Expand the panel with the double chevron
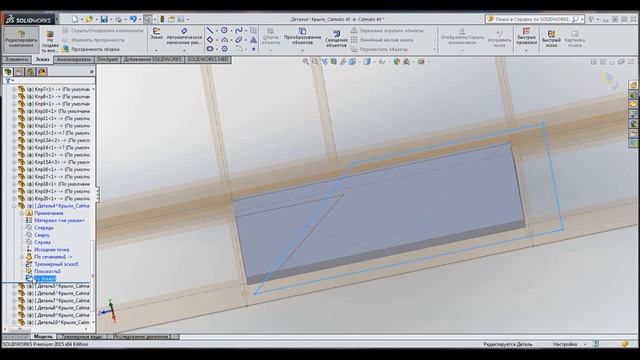 pyautogui.click(x=91, y=72)
